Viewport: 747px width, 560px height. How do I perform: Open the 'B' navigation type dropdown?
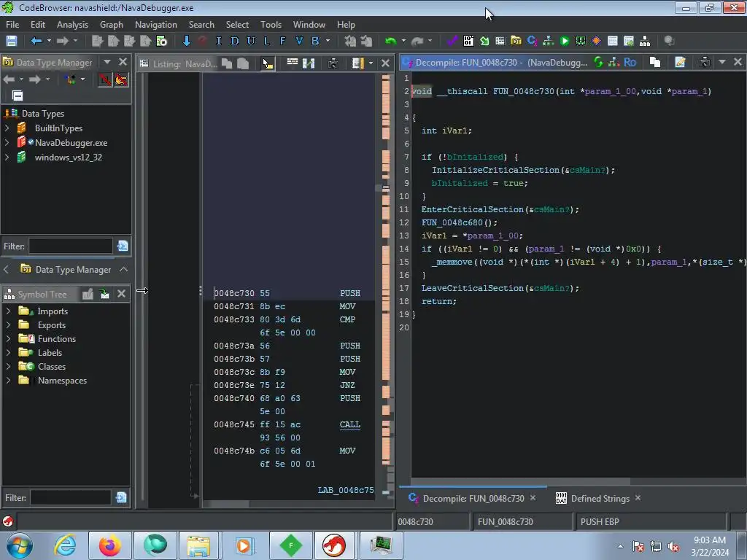click(x=328, y=41)
